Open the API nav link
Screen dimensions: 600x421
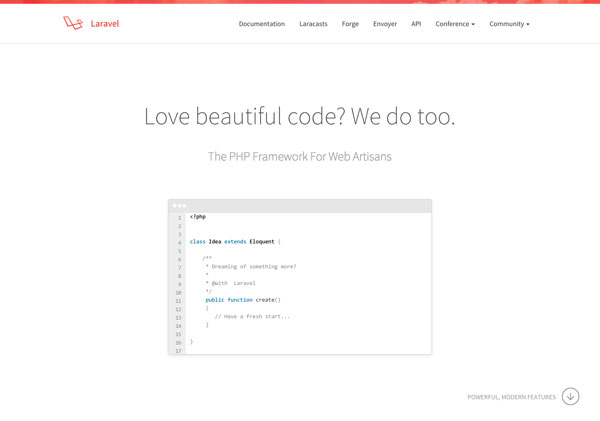(x=416, y=24)
